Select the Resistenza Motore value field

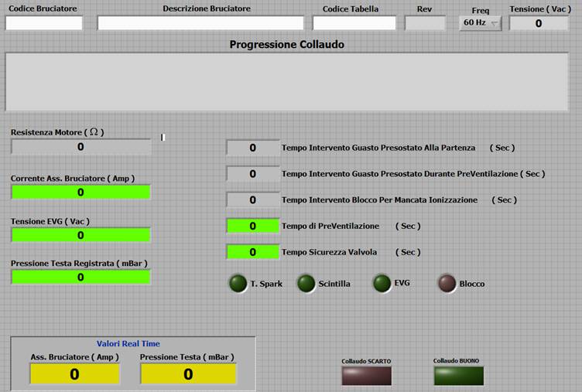[x=80, y=147]
